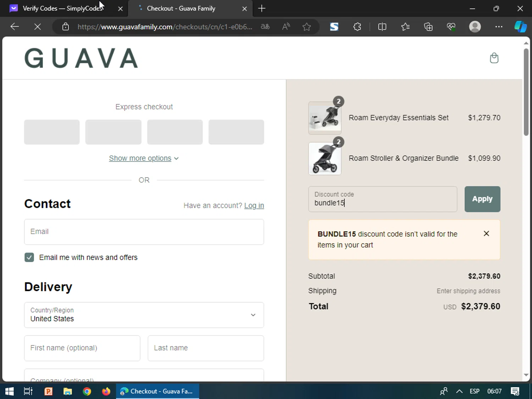Click the Roam Everyday Essentials Set price $1,279.70
This screenshot has height=399, width=532.
pos(484,118)
